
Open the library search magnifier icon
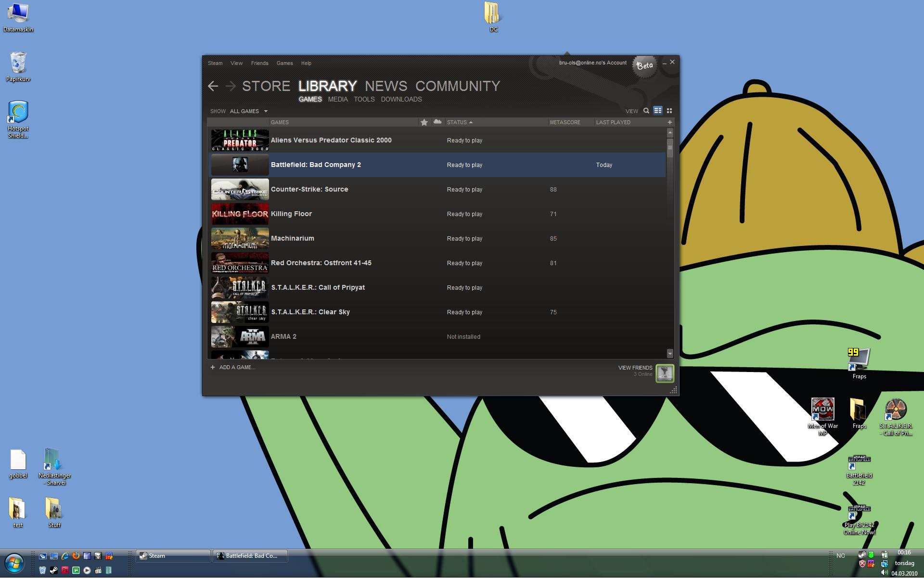[646, 111]
